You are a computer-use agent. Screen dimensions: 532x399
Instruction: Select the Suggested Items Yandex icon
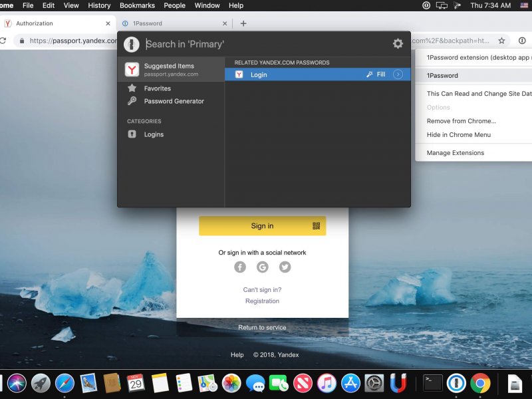(132, 69)
